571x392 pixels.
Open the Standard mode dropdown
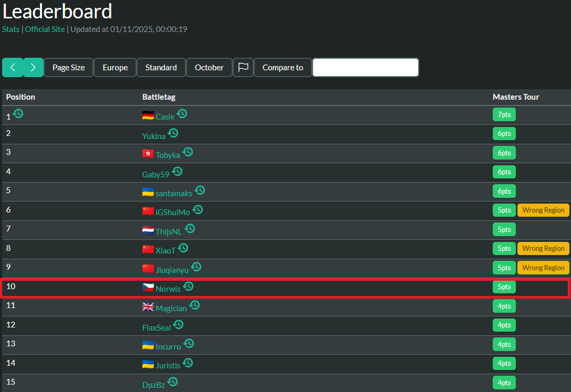pyautogui.click(x=161, y=67)
